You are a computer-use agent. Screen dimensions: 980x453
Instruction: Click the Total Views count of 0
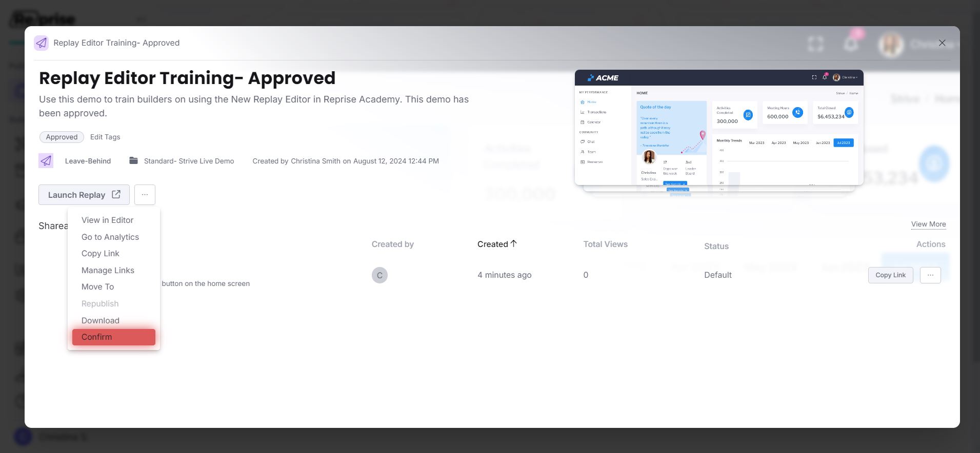click(586, 275)
